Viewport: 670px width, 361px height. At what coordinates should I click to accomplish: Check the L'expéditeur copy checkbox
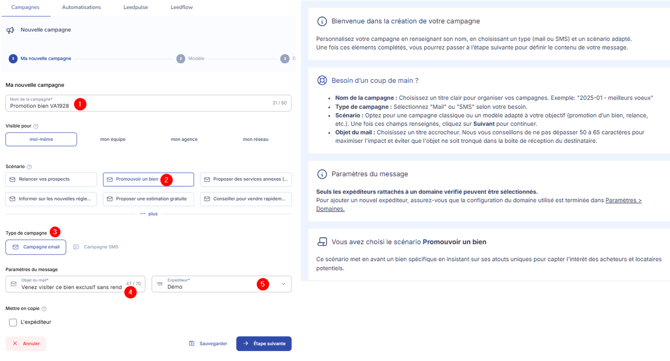pos(13,322)
